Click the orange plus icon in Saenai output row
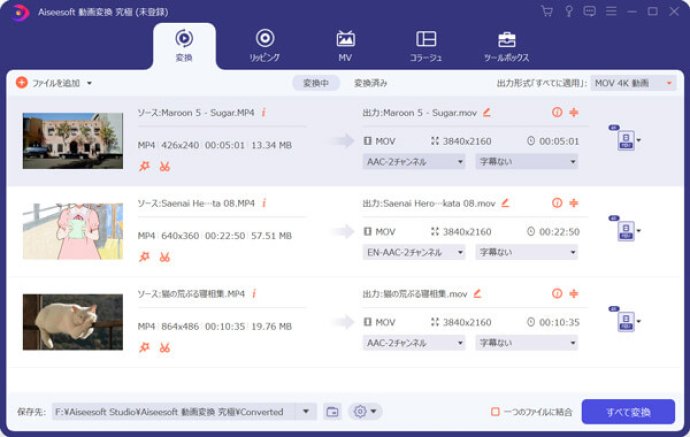690x437 pixels. tap(573, 203)
